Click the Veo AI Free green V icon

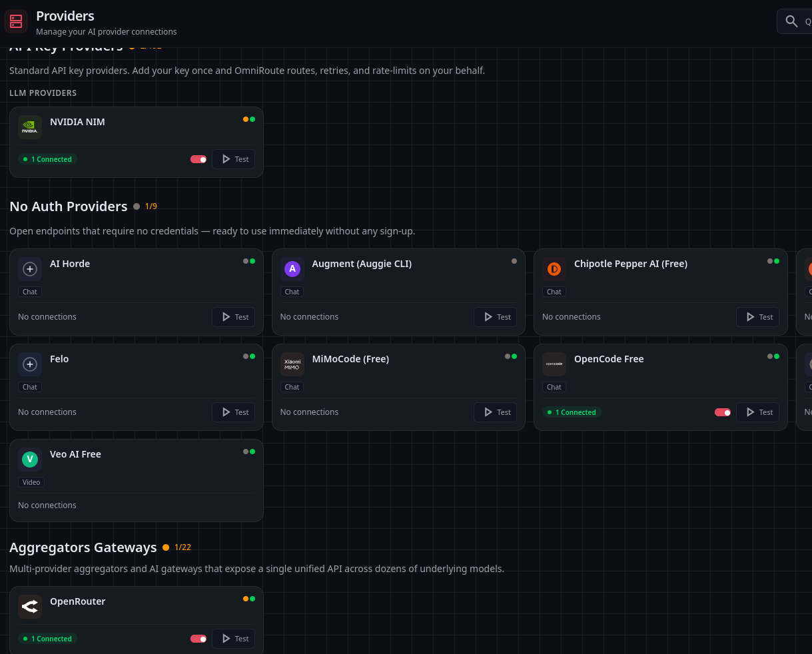30,459
